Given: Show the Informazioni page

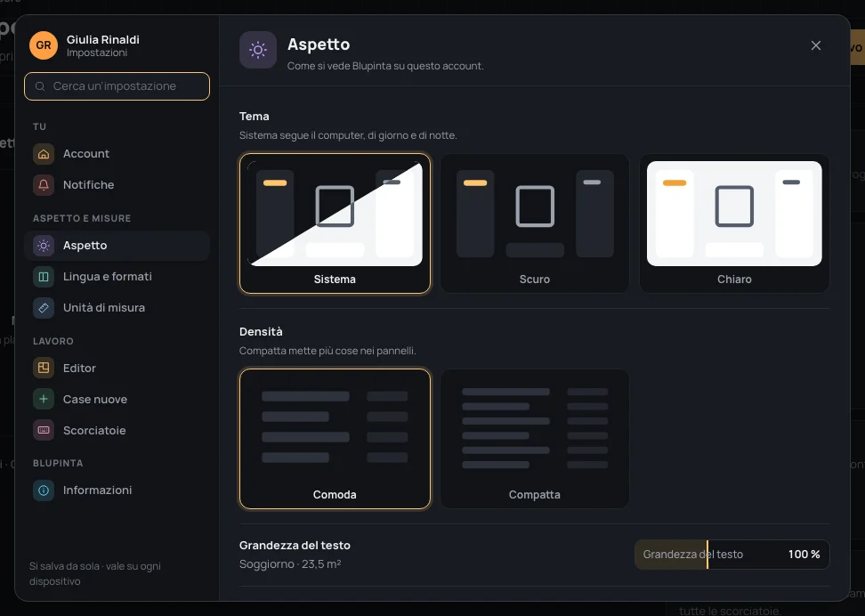Looking at the screenshot, I should [117, 490].
